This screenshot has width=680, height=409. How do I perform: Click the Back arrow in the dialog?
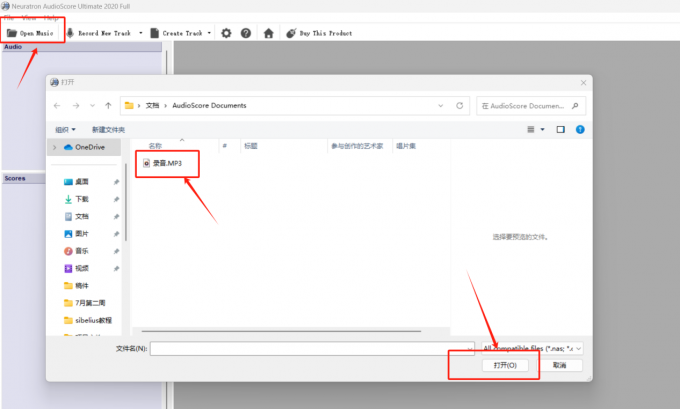[x=57, y=105]
